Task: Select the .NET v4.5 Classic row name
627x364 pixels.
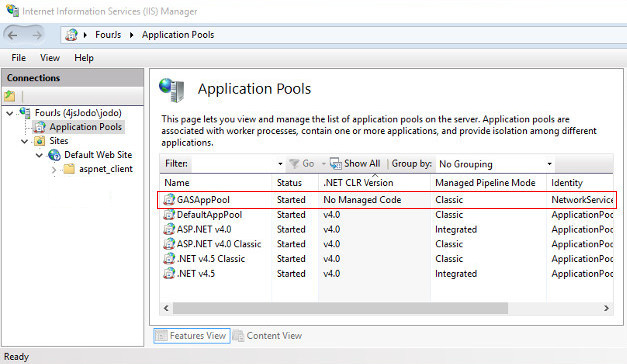Action: pyautogui.click(x=211, y=258)
